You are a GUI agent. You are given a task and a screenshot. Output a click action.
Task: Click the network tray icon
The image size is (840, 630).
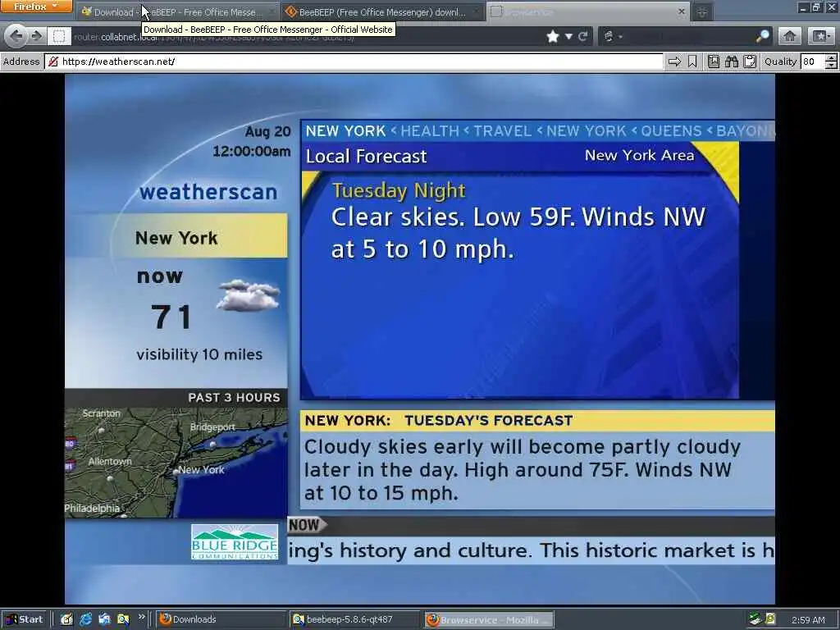(755, 619)
